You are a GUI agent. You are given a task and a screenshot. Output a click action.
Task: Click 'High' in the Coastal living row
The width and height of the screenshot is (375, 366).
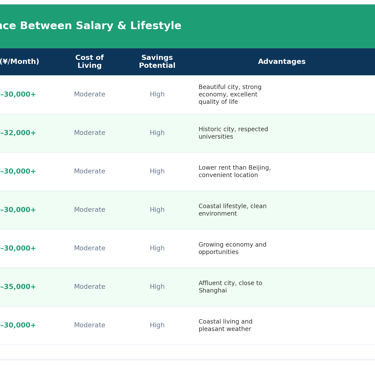tap(157, 325)
